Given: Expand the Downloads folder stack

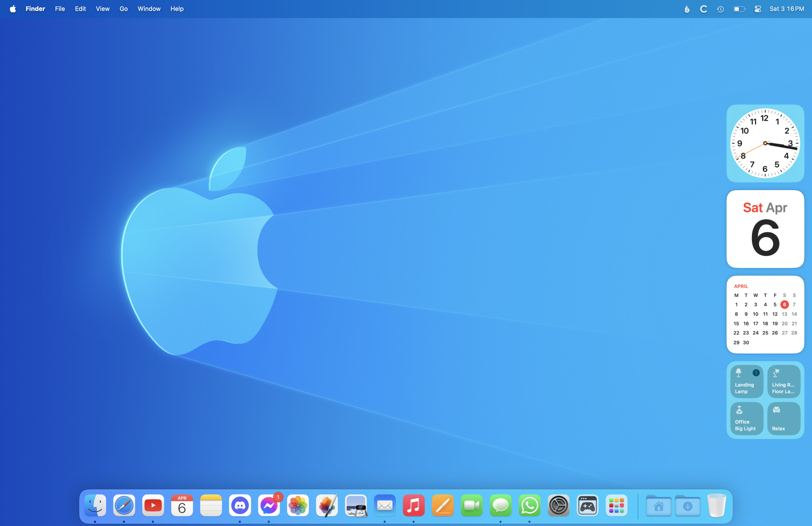Looking at the screenshot, I should 688,506.
